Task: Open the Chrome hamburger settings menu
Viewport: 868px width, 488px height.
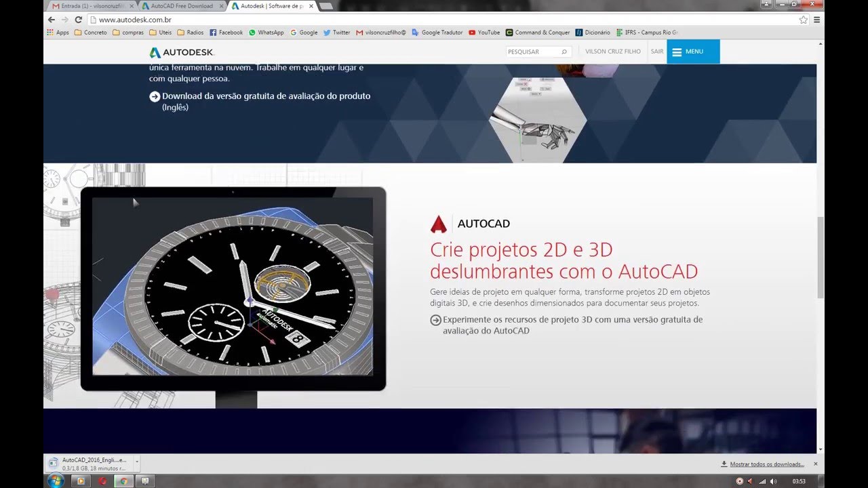Action: (x=817, y=20)
